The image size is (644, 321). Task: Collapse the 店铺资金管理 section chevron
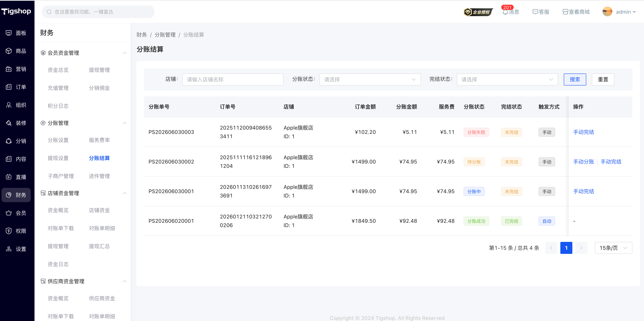pos(125,193)
